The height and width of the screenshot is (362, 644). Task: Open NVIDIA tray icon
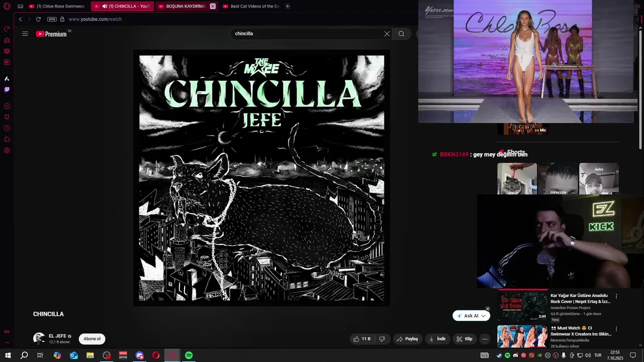(x=540, y=355)
